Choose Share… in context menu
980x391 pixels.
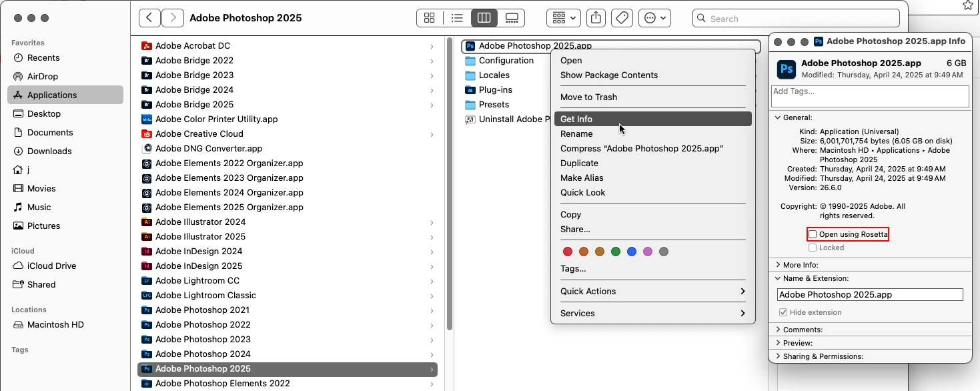pyautogui.click(x=652, y=229)
